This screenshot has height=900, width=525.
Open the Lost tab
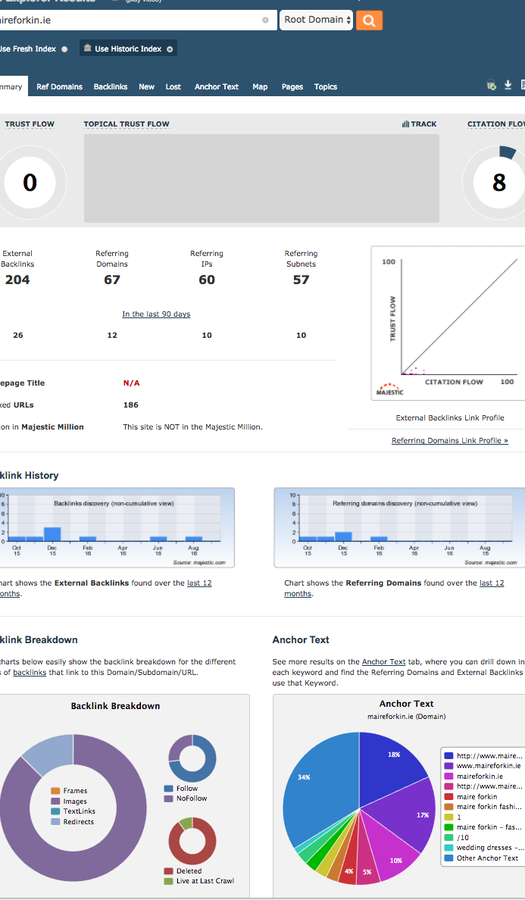(173, 87)
